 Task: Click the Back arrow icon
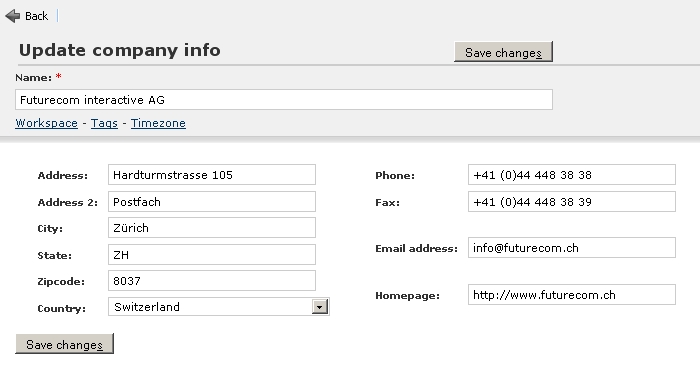(x=13, y=16)
